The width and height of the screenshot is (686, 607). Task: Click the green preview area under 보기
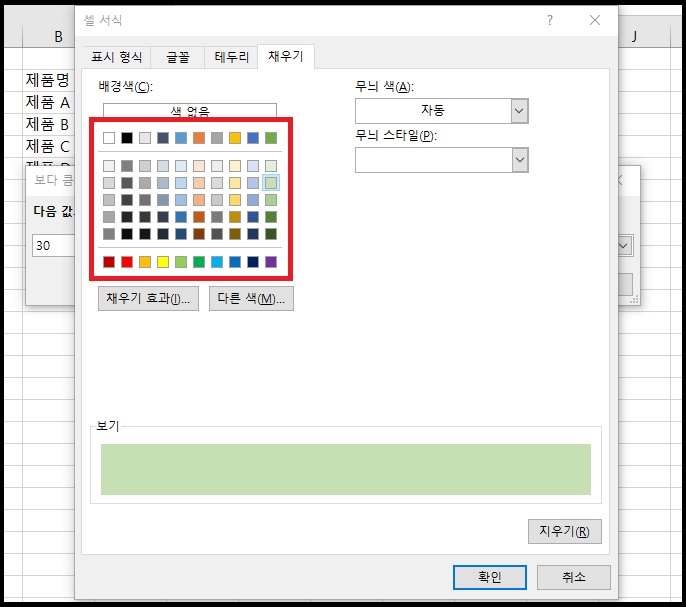(x=346, y=470)
